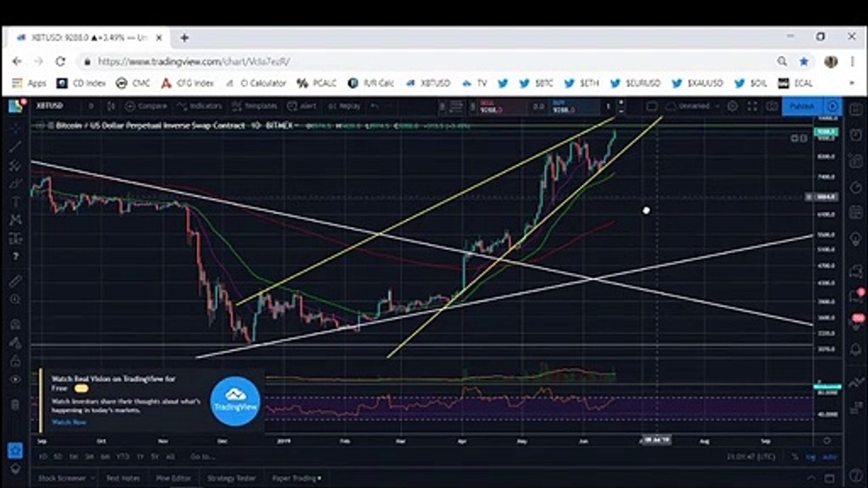
Task: Open the chart style candles icon
Action: pos(111,106)
